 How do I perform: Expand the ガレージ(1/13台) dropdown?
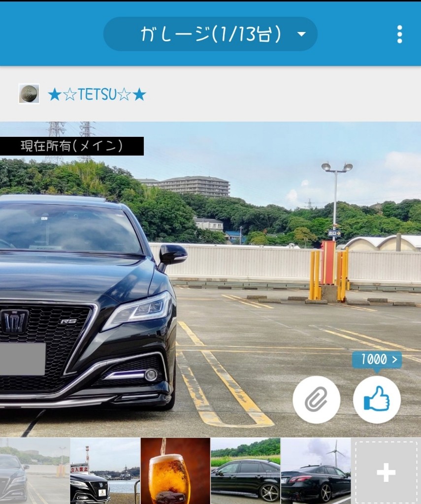[x=210, y=34]
